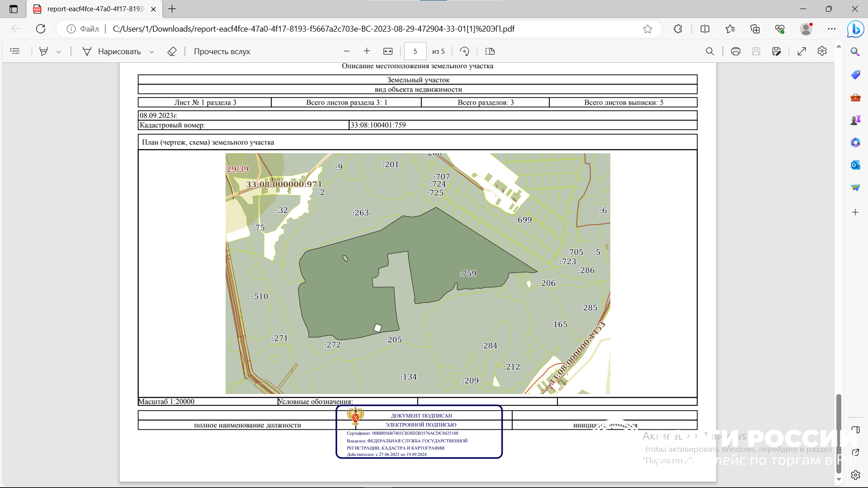
Task: Expand highlight tool options arrow
Action: [59, 52]
